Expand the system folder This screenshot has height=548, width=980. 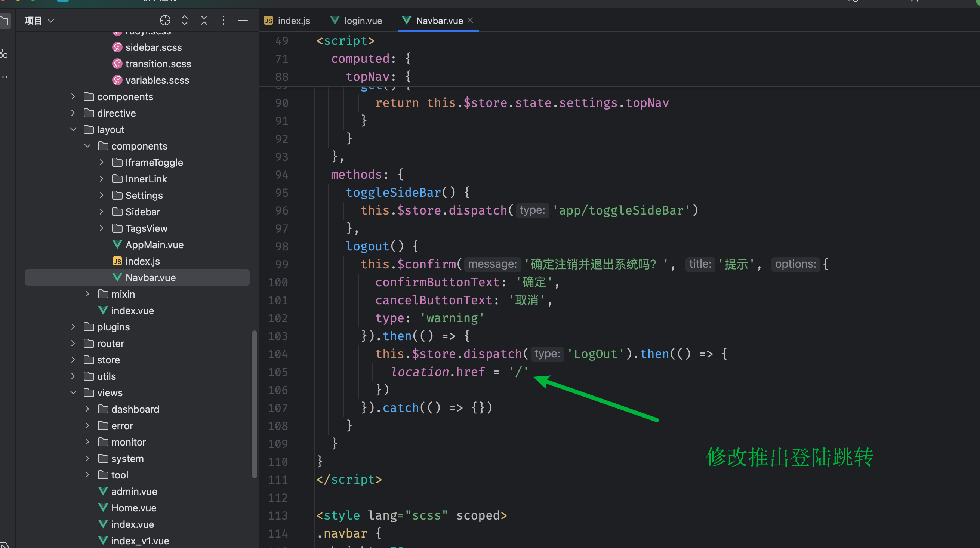(x=87, y=458)
